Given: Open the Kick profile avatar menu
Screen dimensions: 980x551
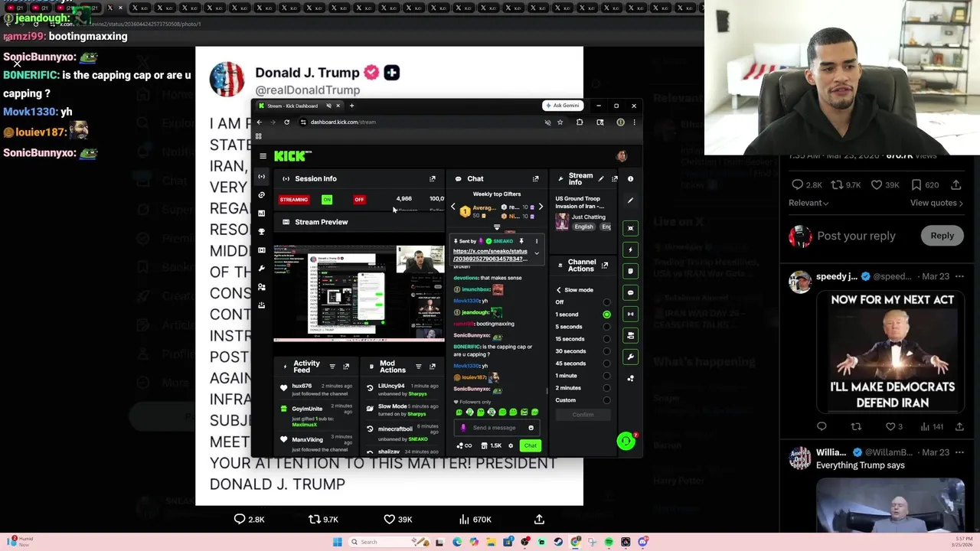Looking at the screenshot, I should [622, 156].
